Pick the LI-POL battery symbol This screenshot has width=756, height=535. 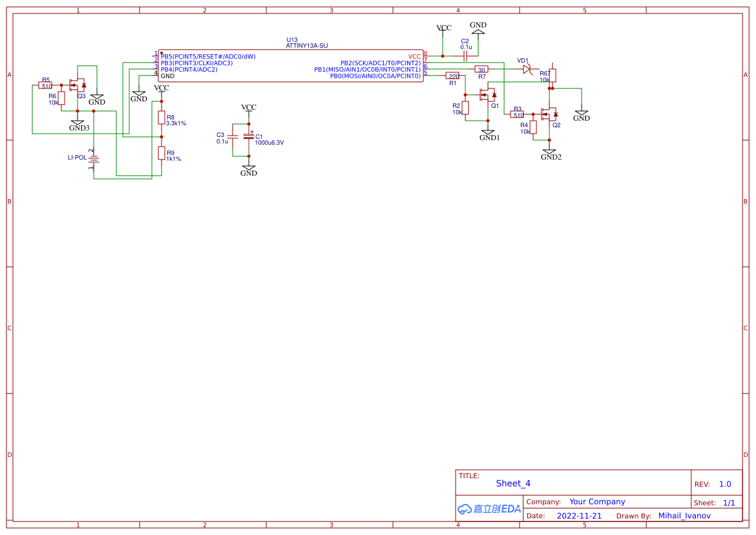coord(94,158)
